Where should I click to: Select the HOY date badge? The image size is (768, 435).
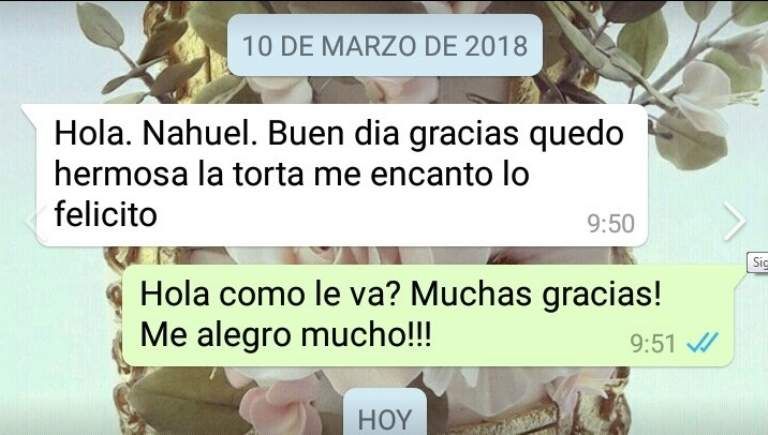385,412
